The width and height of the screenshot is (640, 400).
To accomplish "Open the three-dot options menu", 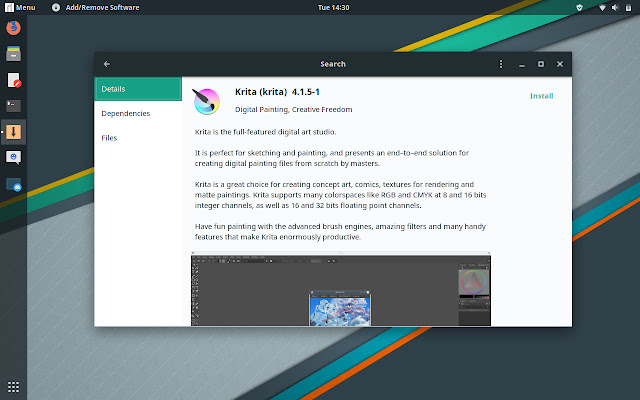I will pyautogui.click(x=501, y=64).
